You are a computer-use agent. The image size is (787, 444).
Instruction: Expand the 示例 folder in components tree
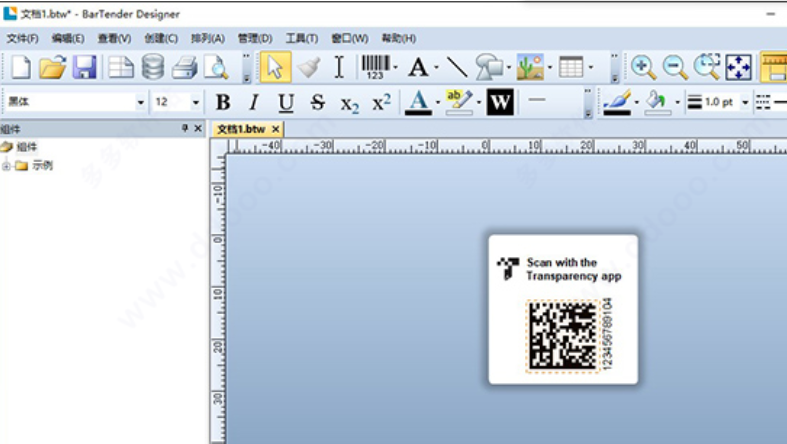click(x=7, y=166)
